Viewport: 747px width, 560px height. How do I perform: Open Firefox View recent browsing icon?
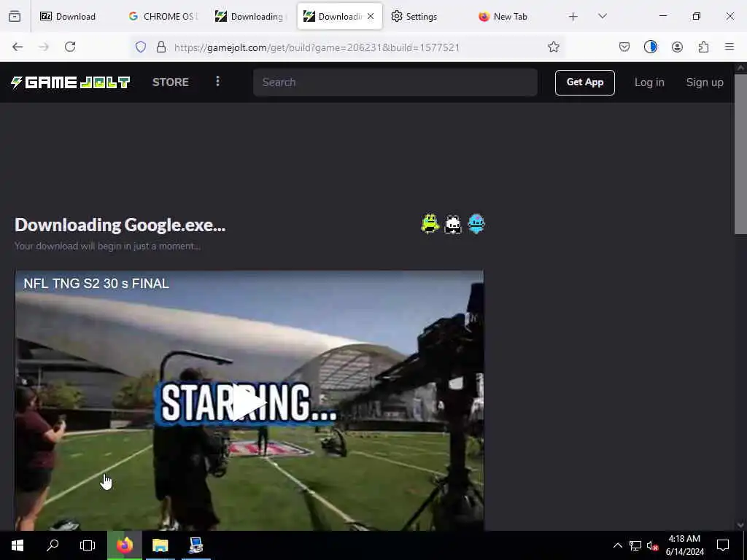15,16
